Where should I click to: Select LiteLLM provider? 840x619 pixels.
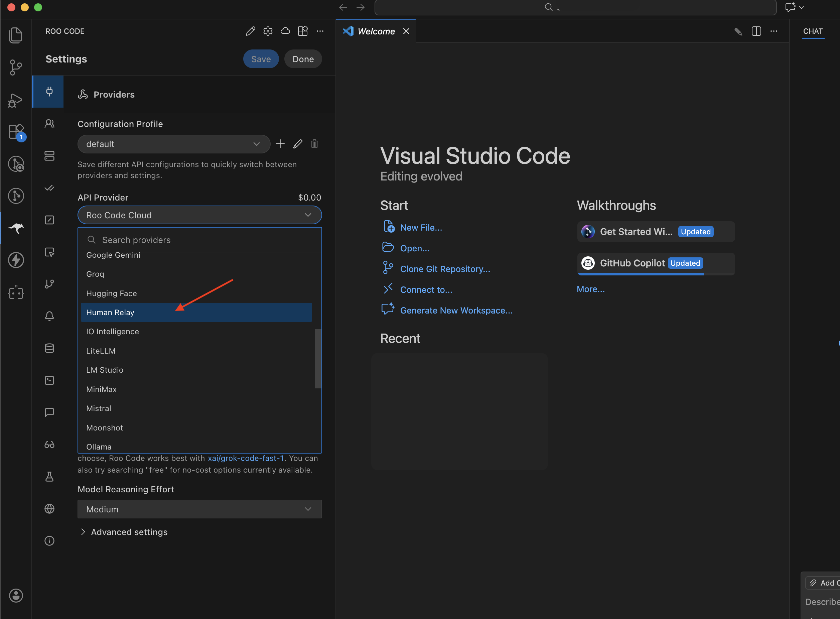click(x=196, y=351)
